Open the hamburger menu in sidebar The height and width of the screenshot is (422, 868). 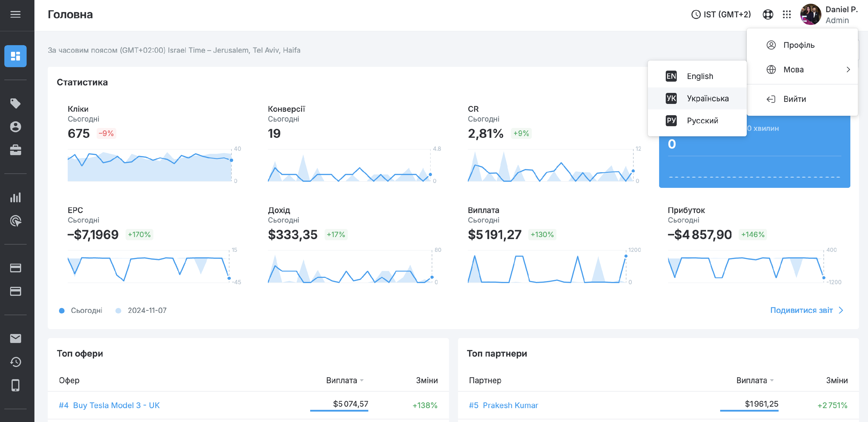point(16,14)
